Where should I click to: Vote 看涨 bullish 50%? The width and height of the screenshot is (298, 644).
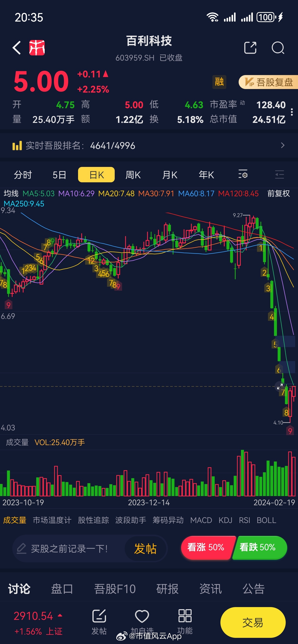[x=206, y=547]
